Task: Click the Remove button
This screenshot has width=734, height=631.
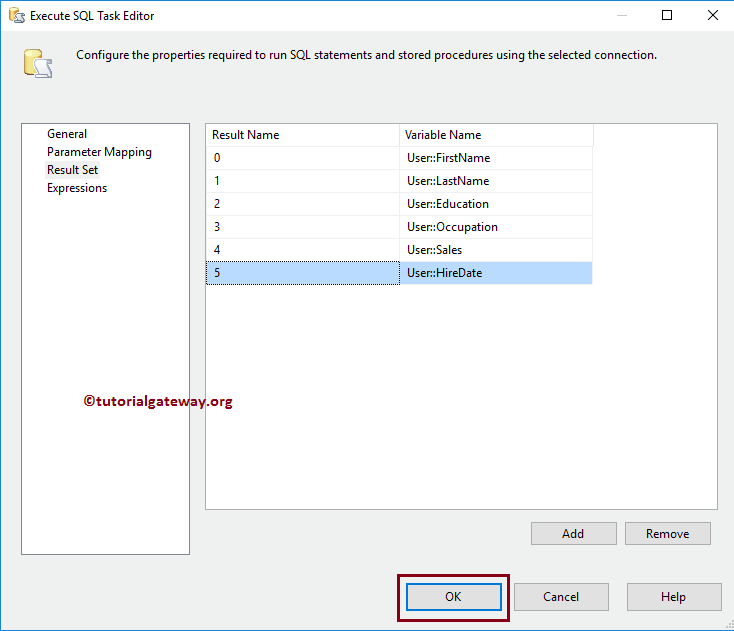Action: (x=668, y=534)
